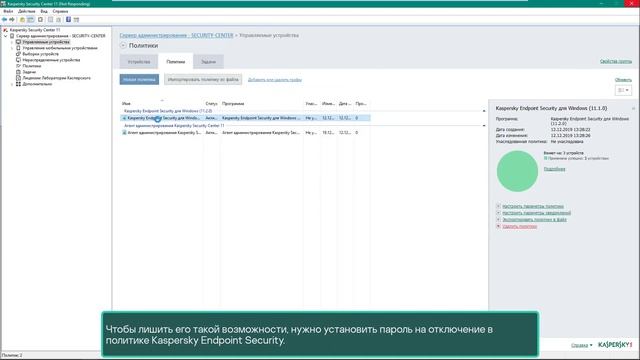Click the administration server breadcrumb link
The height and width of the screenshot is (360, 640).
(176, 36)
